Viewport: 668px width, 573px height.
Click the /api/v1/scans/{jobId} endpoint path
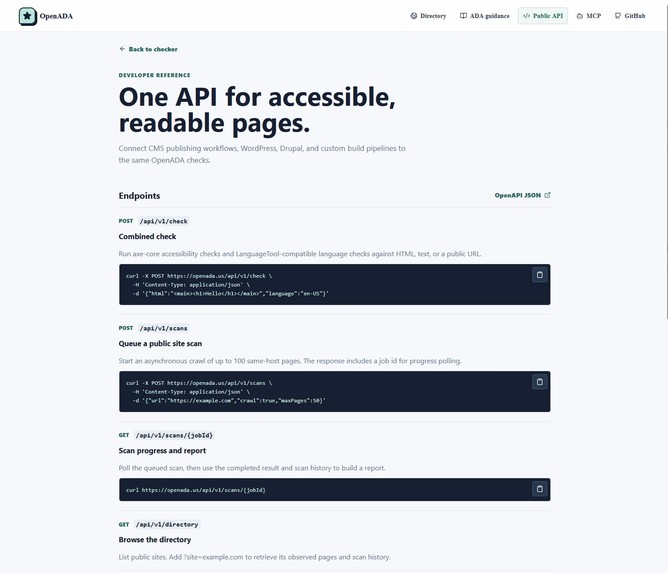[174, 435]
